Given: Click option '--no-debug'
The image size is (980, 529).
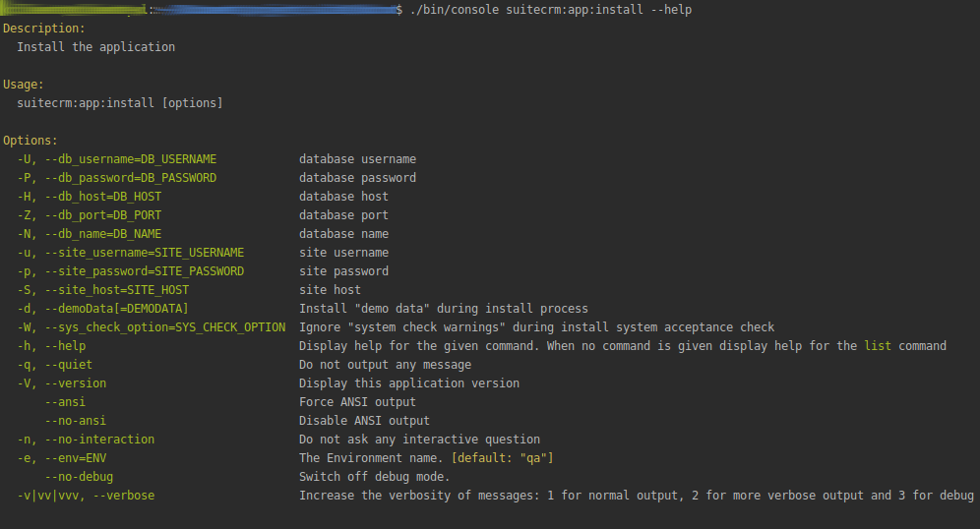Looking at the screenshot, I should 79,478.
